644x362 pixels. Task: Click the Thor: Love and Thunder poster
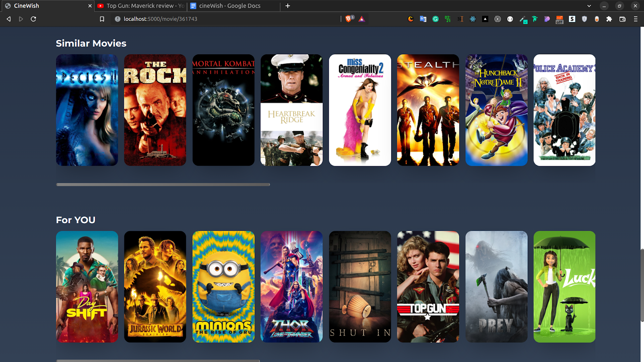pyautogui.click(x=291, y=287)
